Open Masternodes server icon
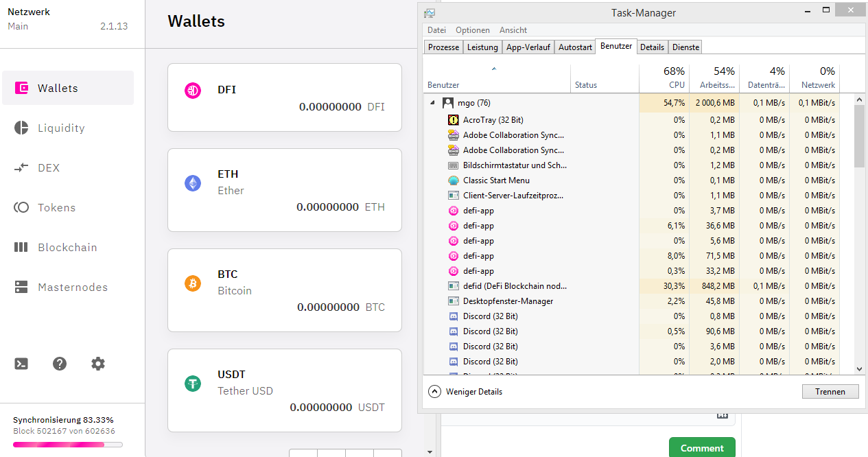 point(21,287)
